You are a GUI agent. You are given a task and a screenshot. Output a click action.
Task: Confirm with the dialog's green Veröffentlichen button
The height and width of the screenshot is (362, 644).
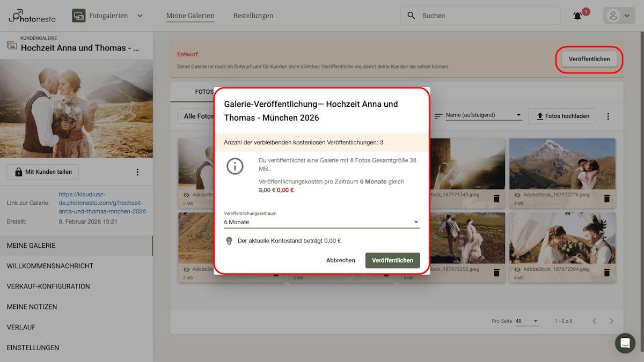coord(393,260)
